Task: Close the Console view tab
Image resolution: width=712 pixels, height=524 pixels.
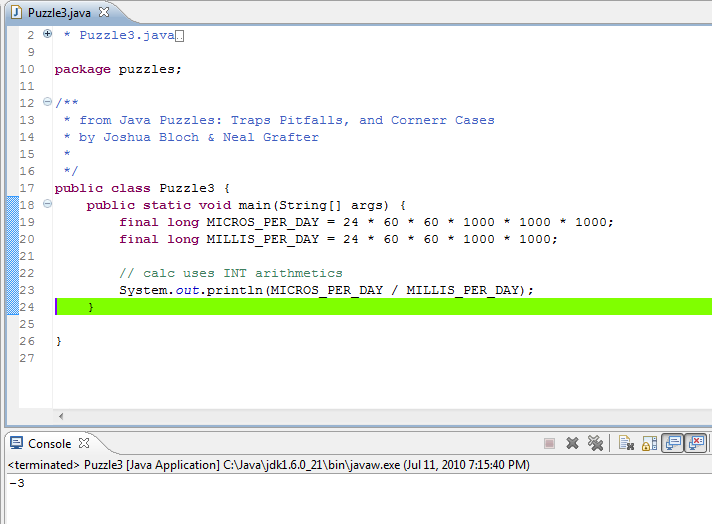Action: click(84, 443)
